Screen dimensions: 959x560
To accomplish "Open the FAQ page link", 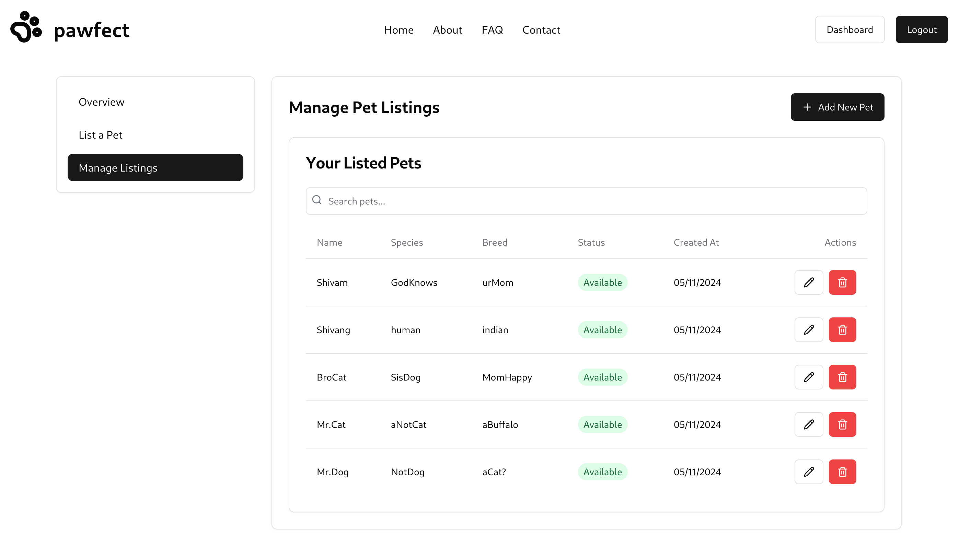I will pyautogui.click(x=492, y=30).
